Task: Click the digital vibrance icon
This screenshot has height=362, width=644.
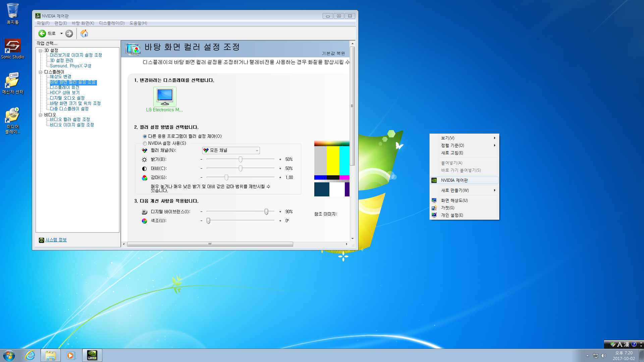Action: [145, 212]
